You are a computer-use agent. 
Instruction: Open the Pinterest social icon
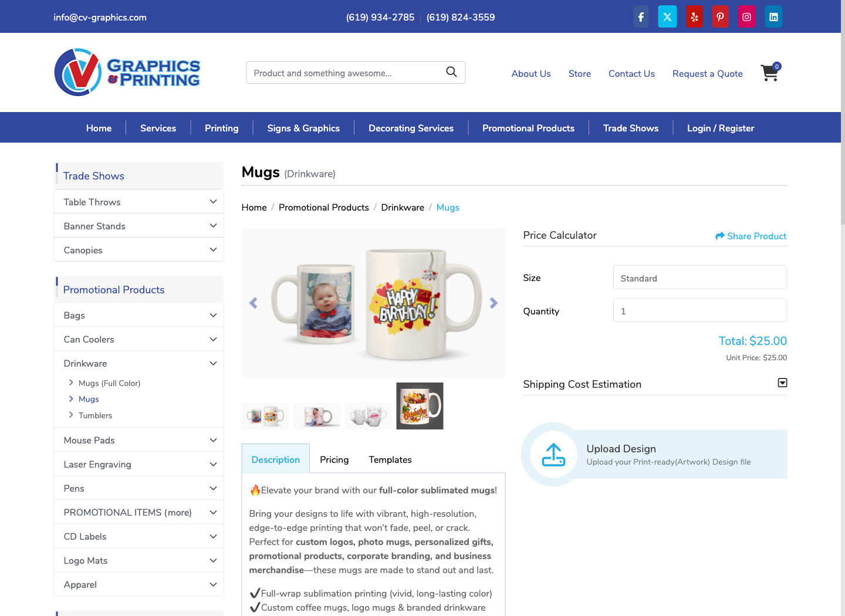[720, 17]
